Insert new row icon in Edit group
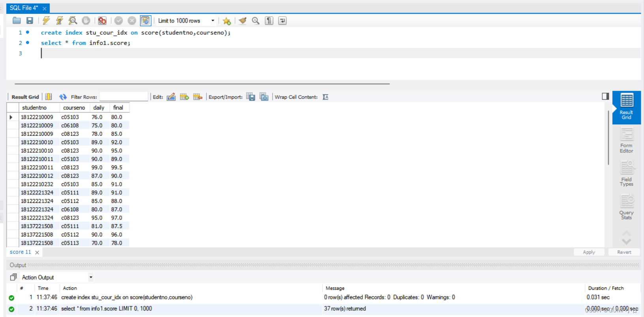This screenshot has width=644, height=317. (184, 97)
